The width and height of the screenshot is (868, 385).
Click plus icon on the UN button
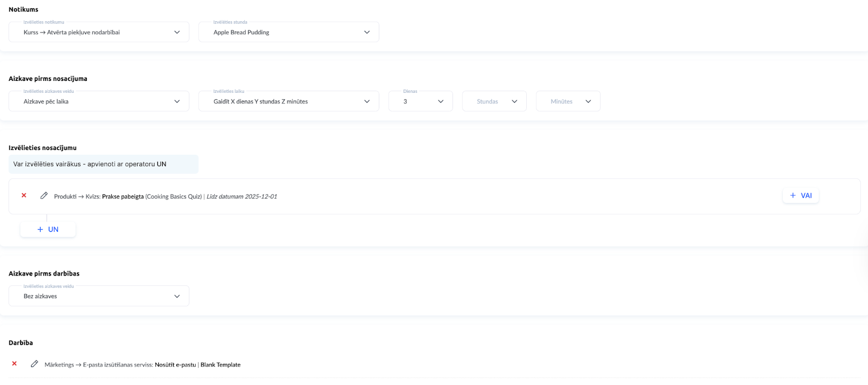[x=40, y=230]
